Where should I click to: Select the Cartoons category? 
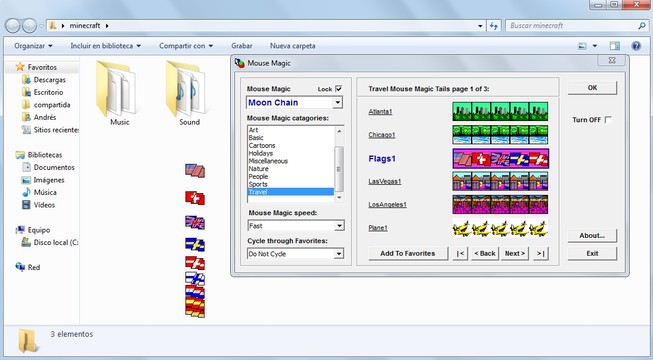pyautogui.click(x=262, y=145)
